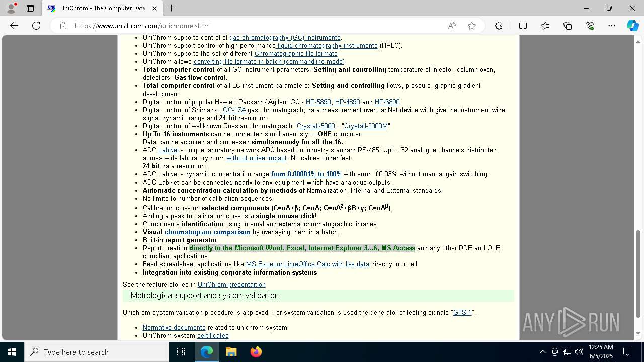Click "Integration into existing corporate information systems" text

point(230,273)
